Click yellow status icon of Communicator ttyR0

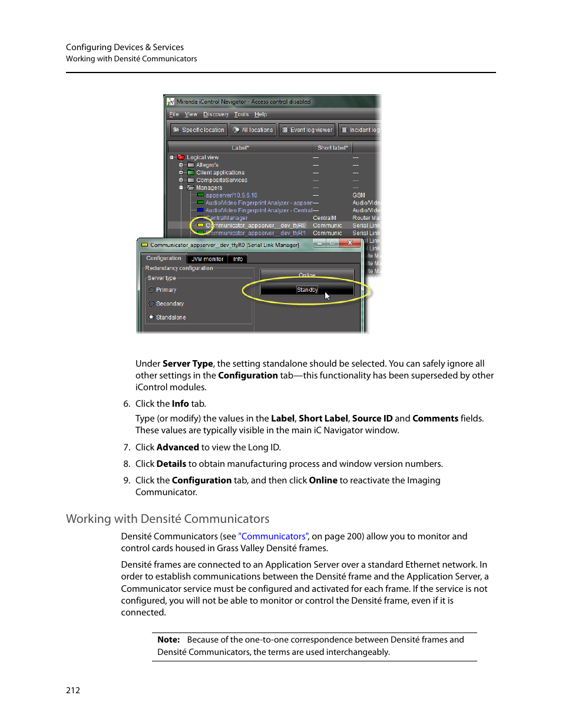[200, 225]
